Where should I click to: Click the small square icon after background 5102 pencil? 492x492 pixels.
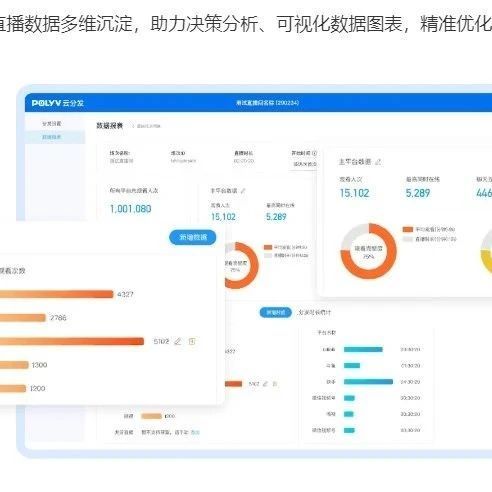pyautogui.click(x=275, y=384)
